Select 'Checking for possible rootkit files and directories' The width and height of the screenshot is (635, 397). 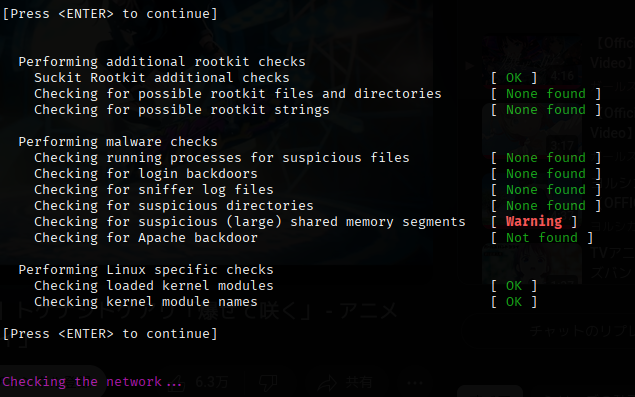[x=238, y=94]
